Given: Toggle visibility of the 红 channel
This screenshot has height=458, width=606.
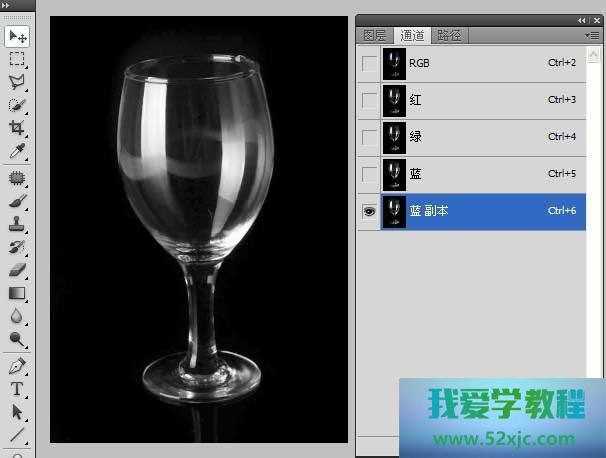Looking at the screenshot, I should pos(369,101).
